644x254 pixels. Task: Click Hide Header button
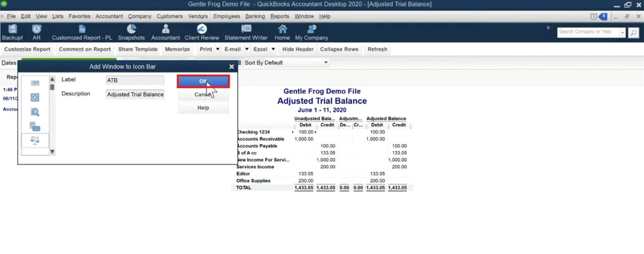(x=298, y=49)
